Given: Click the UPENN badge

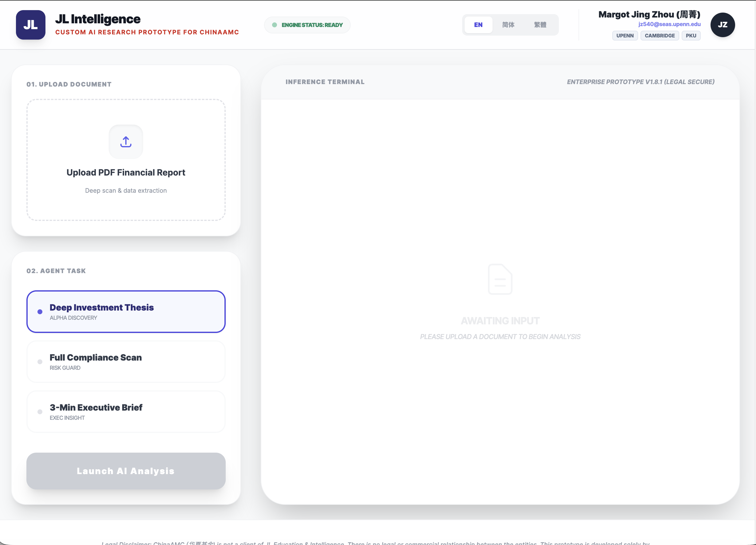Looking at the screenshot, I should [625, 36].
